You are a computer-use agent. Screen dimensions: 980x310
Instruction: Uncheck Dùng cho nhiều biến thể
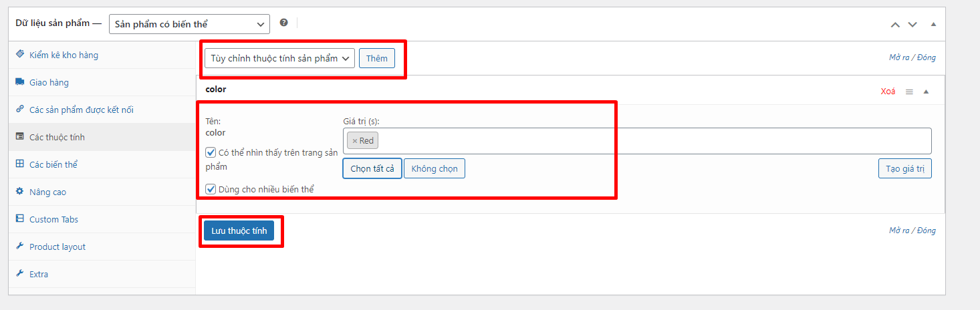click(211, 189)
